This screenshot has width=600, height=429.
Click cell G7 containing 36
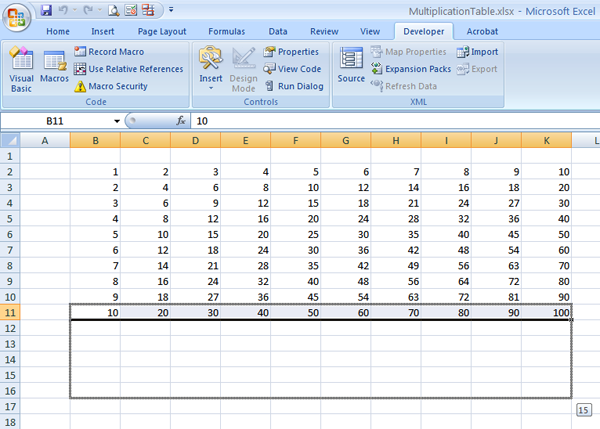tap(346, 250)
